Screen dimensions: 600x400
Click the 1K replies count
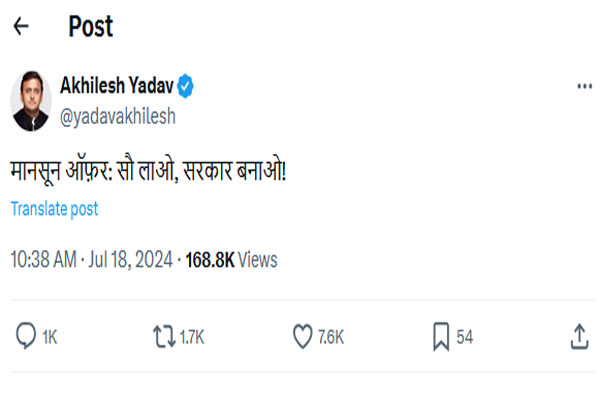[49, 338]
